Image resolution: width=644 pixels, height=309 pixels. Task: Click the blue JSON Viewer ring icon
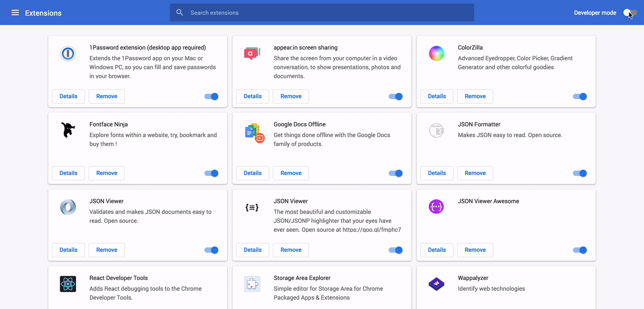(x=68, y=208)
